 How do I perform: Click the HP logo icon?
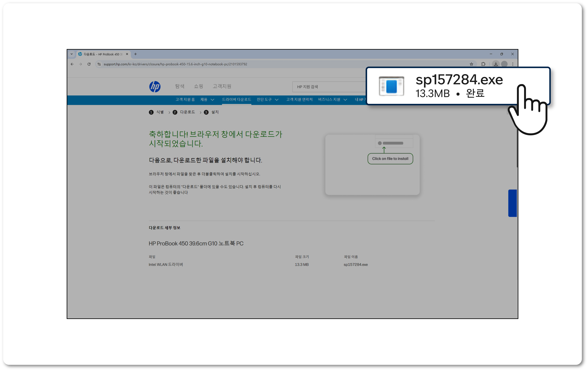tap(155, 86)
